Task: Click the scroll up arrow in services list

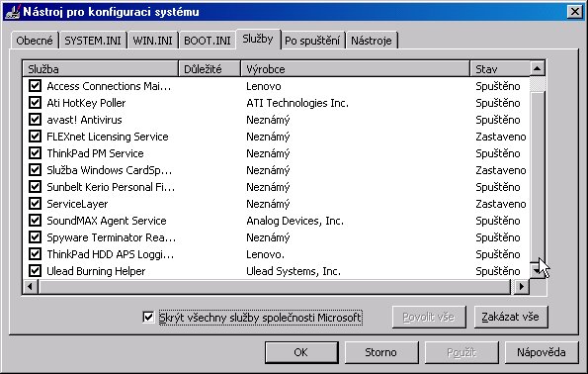Action: pos(537,68)
